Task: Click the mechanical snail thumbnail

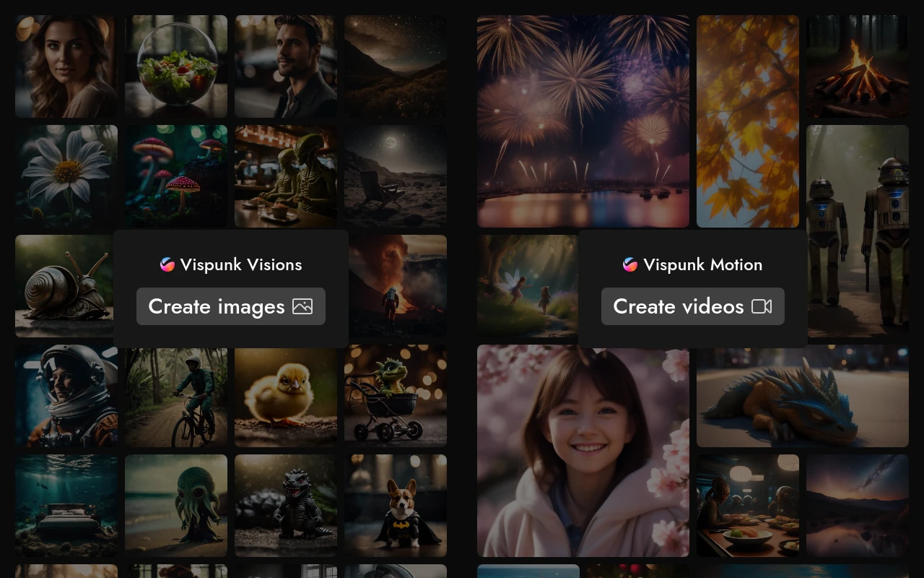Action: tap(64, 286)
